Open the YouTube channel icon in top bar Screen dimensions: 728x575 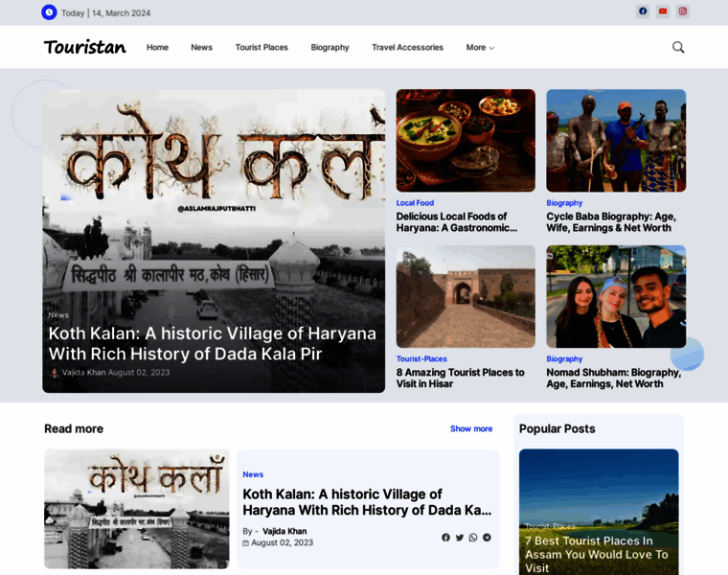(663, 11)
